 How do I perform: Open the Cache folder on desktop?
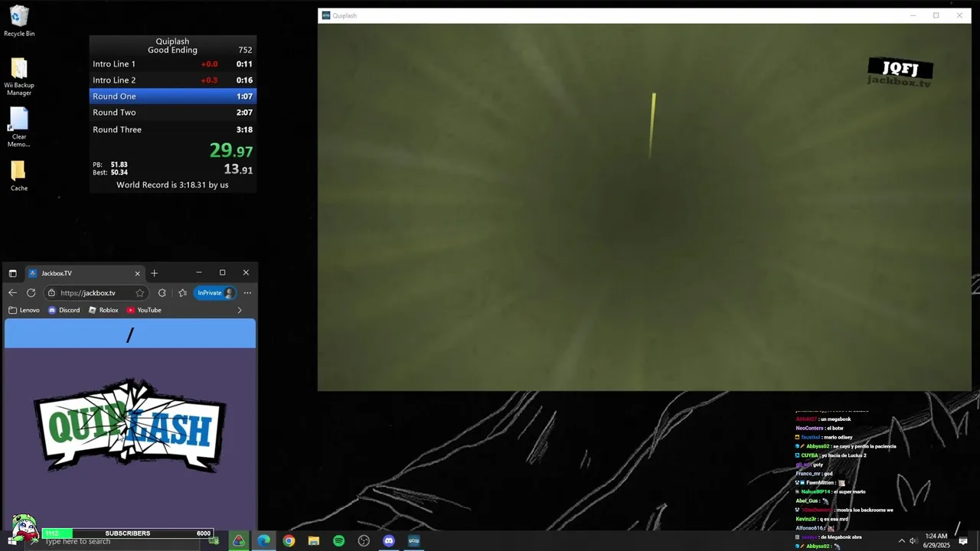[x=19, y=175]
